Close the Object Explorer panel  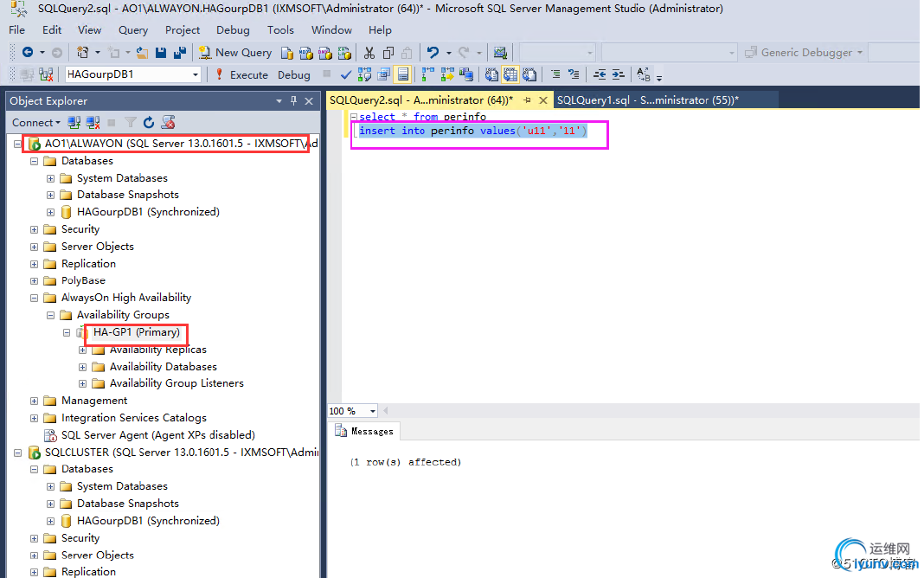(309, 100)
